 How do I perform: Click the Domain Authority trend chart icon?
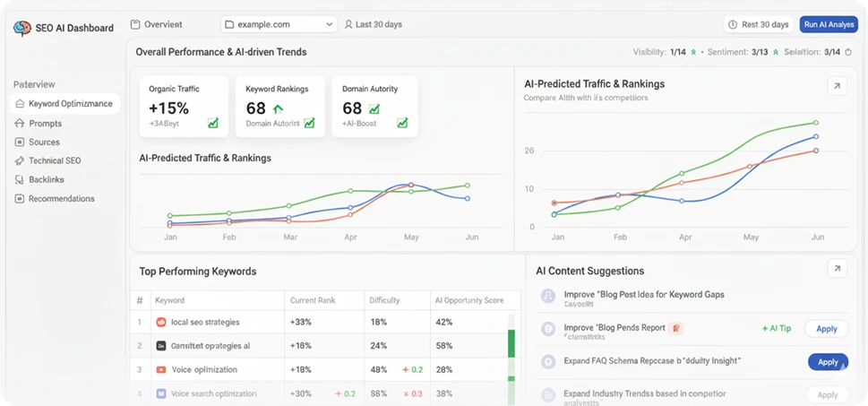[402, 124]
